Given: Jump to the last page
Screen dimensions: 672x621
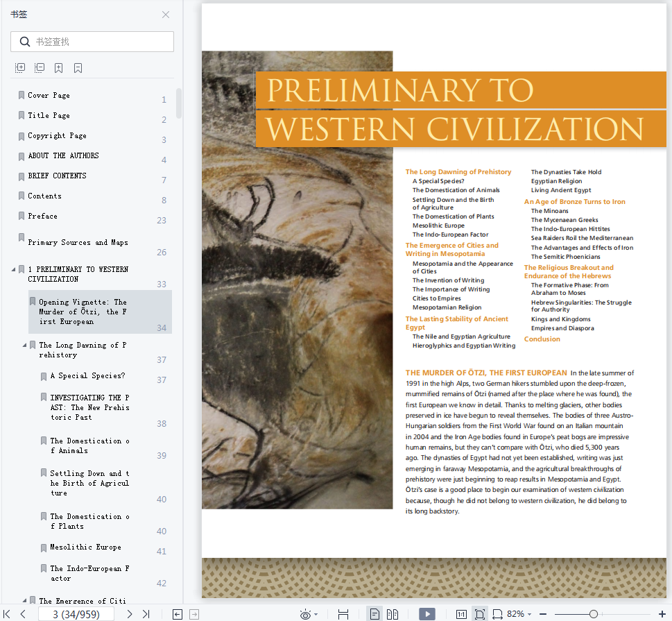Looking at the screenshot, I should pos(146,614).
